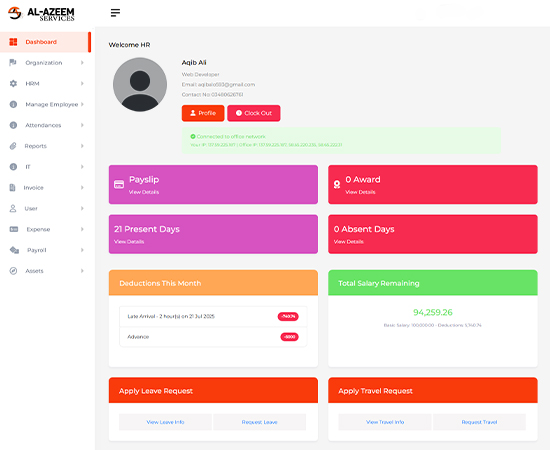Click the User person icon in the sidebar
The image size is (550, 450).
click(13, 208)
